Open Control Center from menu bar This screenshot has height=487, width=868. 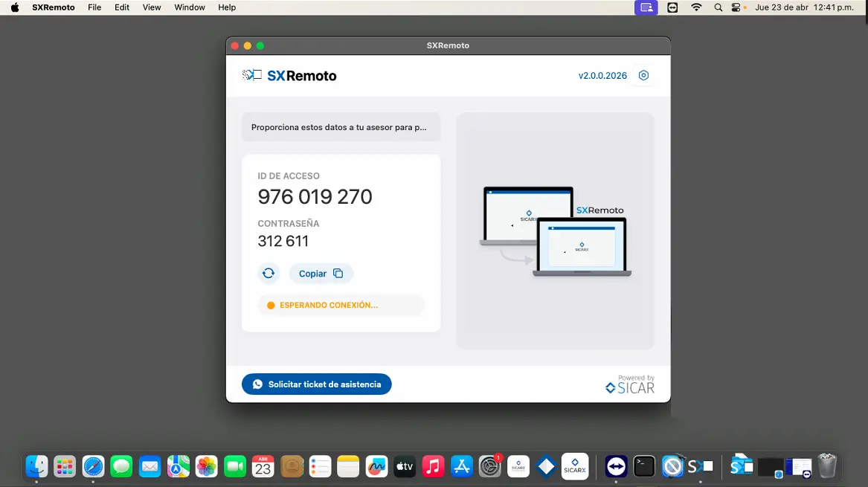point(736,7)
